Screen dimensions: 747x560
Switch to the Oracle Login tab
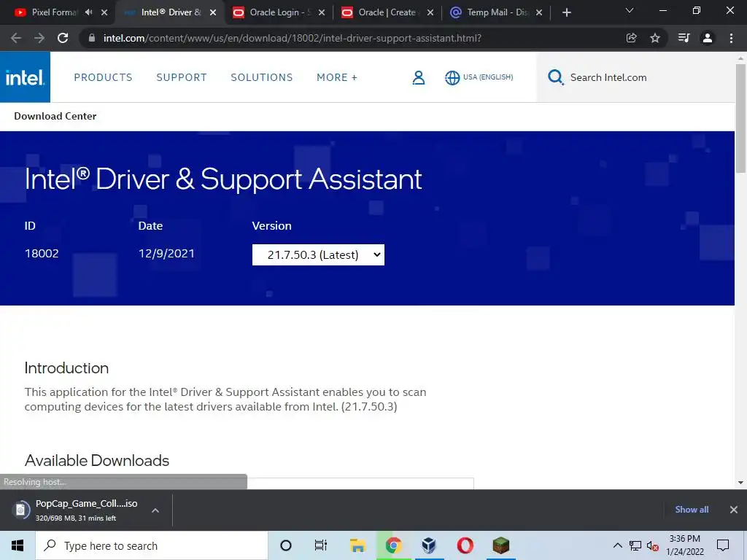273,12
